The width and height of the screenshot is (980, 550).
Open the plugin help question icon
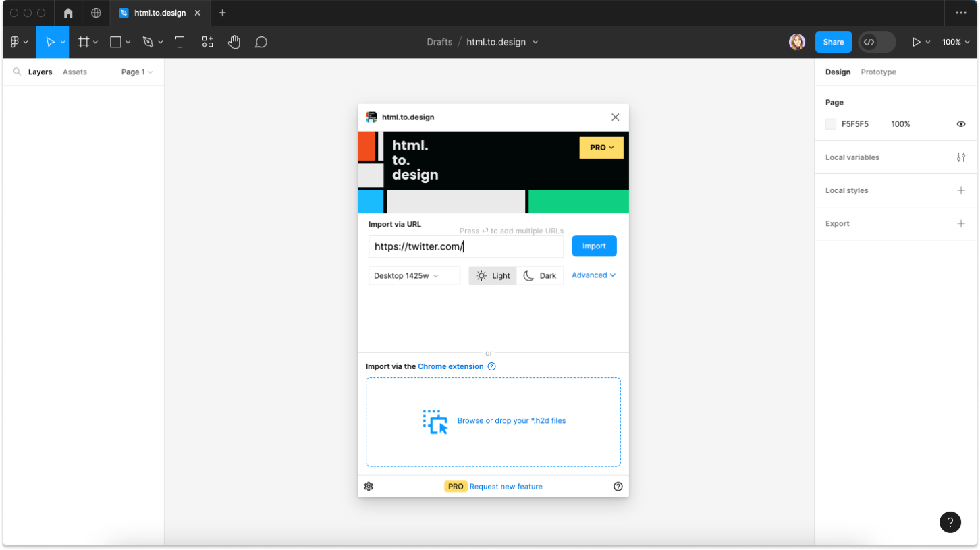click(x=618, y=486)
